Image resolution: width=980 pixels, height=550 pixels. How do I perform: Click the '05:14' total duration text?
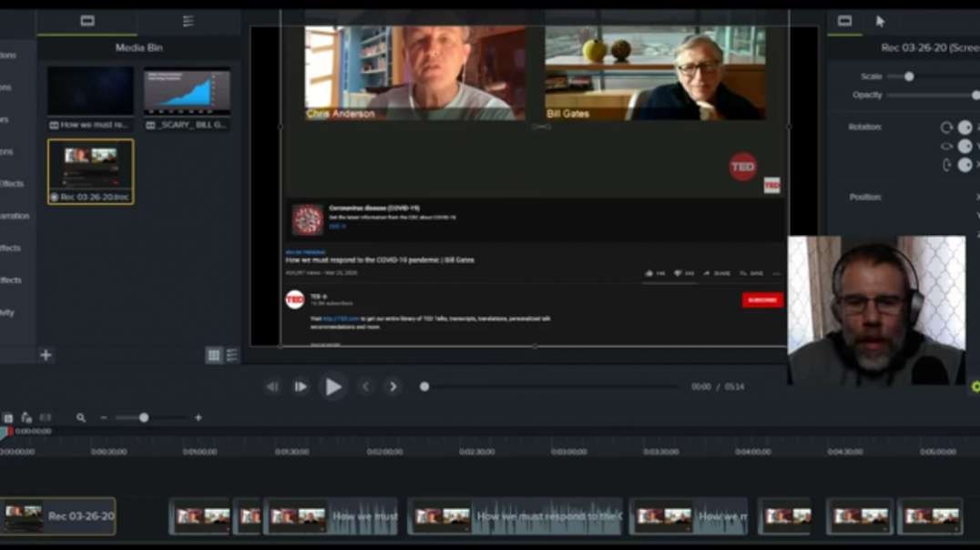(x=734, y=387)
